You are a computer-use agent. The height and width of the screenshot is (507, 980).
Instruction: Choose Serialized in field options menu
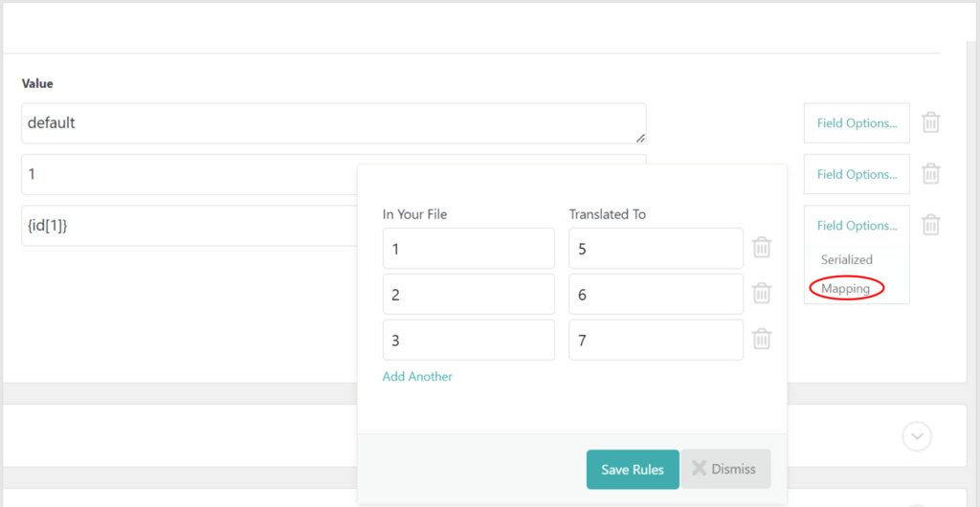846,260
